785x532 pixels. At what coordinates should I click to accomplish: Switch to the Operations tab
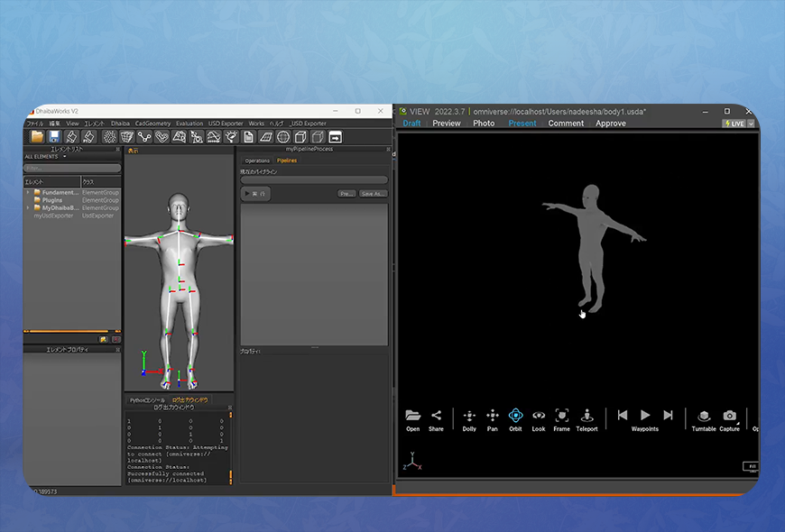257,161
